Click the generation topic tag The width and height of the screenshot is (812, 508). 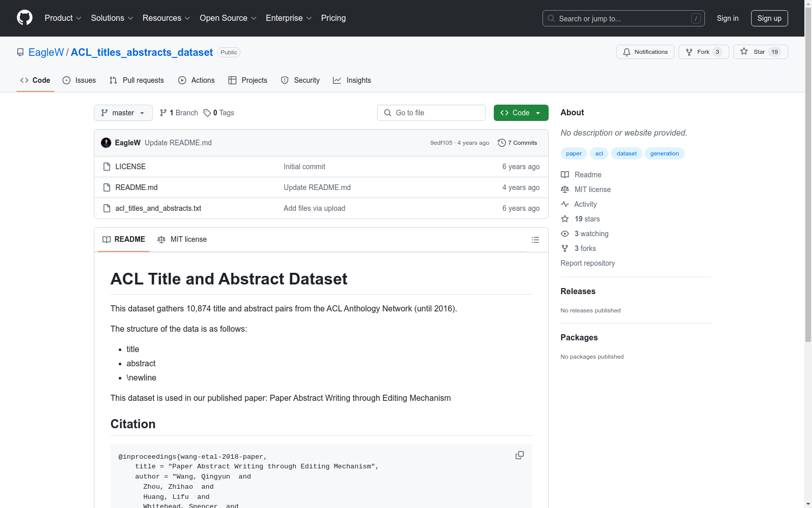click(x=665, y=153)
